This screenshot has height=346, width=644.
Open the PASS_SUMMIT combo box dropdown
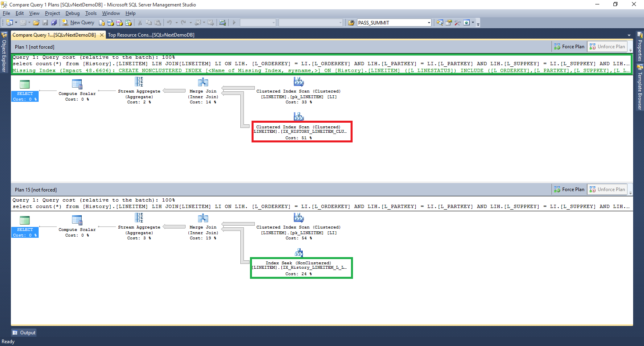[429, 23]
